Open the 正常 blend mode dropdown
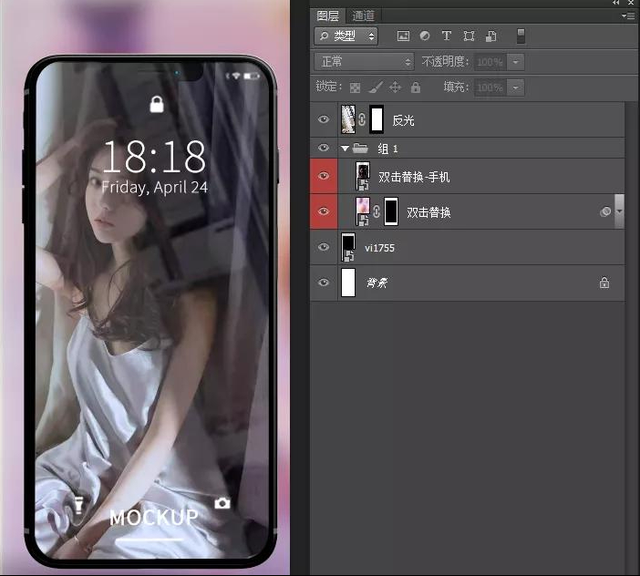 click(364, 62)
